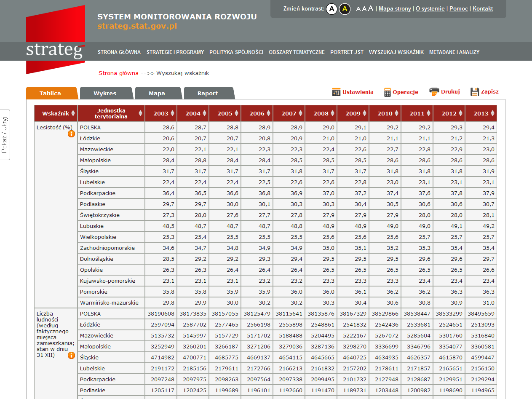This screenshot has height=399, width=532.
Task: Click cell value 38190608
Action: pos(161,314)
